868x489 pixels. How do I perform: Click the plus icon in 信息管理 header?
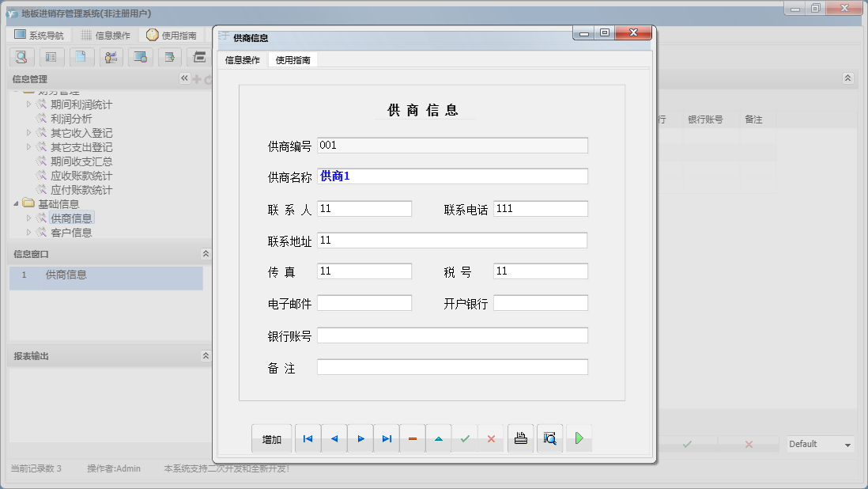[x=196, y=79]
